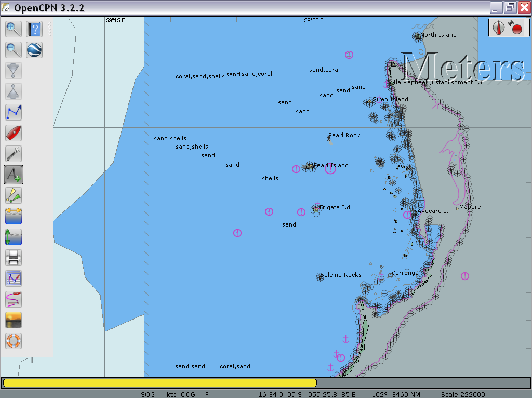Open settings with the wrench icon
The image size is (532, 399).
click(x=14, y=154)
